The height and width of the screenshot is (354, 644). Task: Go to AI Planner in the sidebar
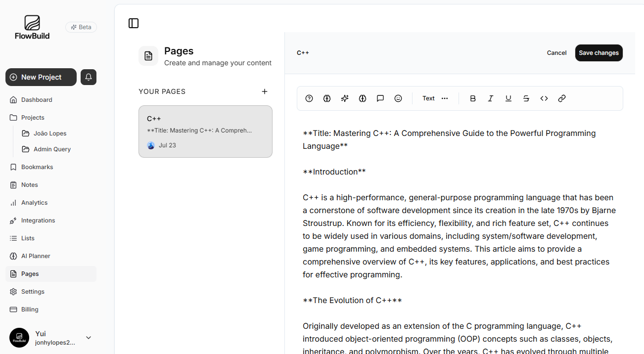[x=36, y=256]
